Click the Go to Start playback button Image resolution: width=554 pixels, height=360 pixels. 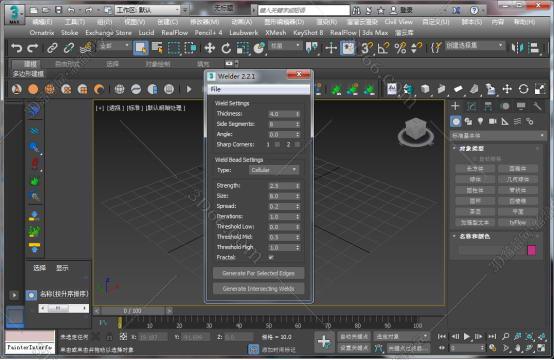click(442, 336)
